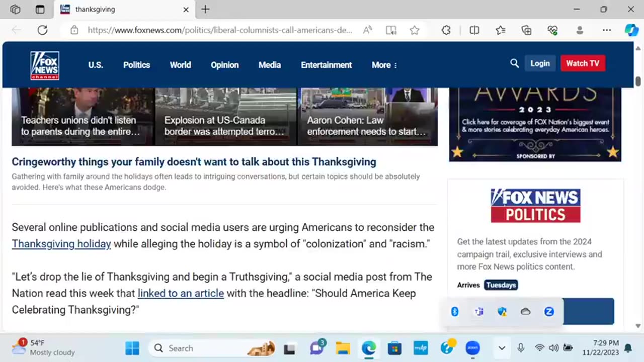Open the 'linked to an article' link
Screen dimensions: 644x362
[181, 293]
